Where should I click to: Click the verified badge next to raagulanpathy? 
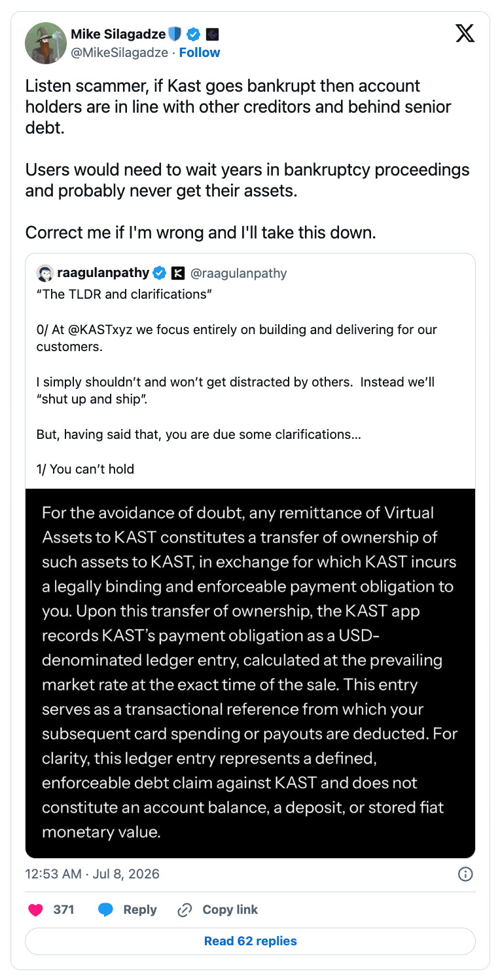(159, 273)
